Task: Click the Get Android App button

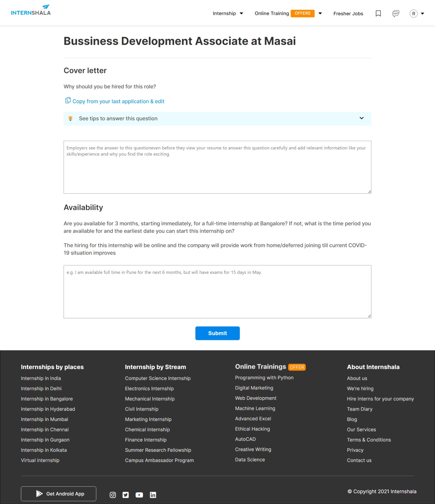Action: pyautogui.click(x=59, y=494)
